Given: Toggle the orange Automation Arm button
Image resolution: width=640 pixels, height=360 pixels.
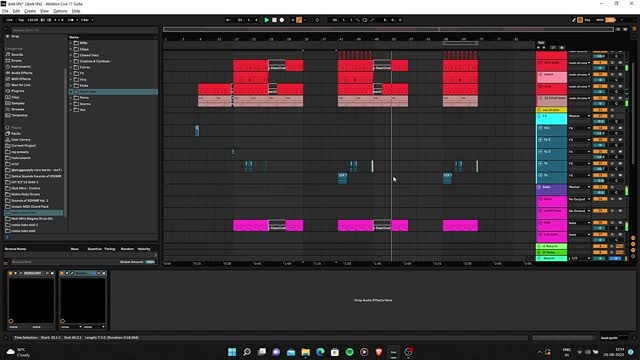Looking at the screenshot, I should [299, 20].
